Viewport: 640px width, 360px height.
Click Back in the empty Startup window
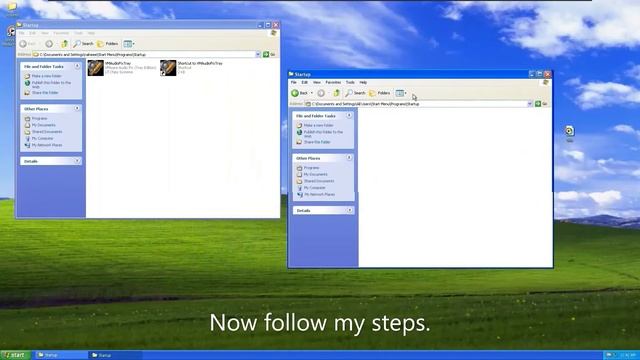[x=299, y=93]
